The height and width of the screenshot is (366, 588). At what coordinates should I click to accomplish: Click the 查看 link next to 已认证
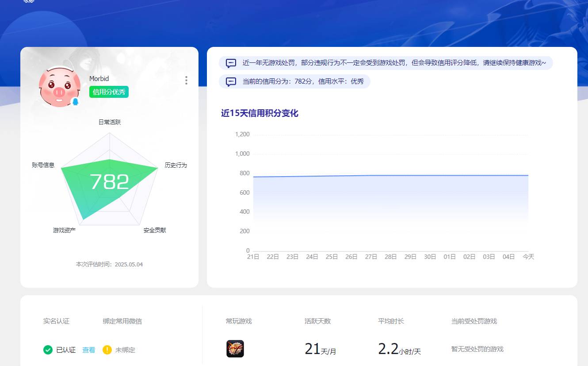tap(88, 350)
